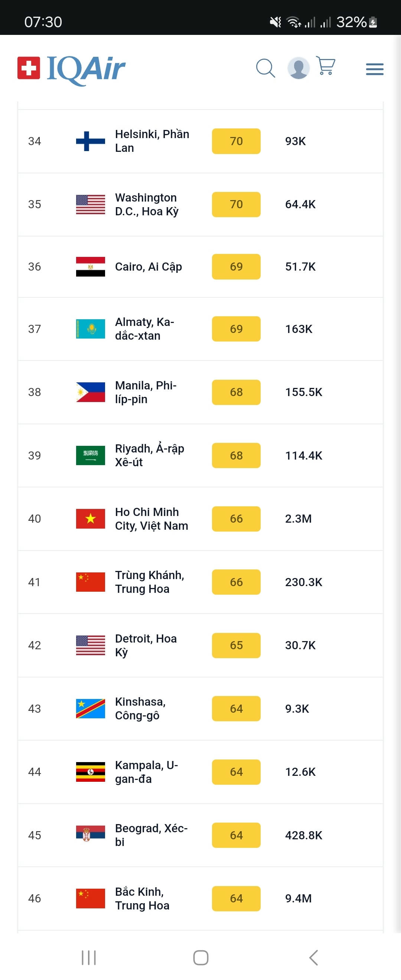The image size is (401, 980).
Task: Open the hamburger menu
Action: (x=374, y=69)
